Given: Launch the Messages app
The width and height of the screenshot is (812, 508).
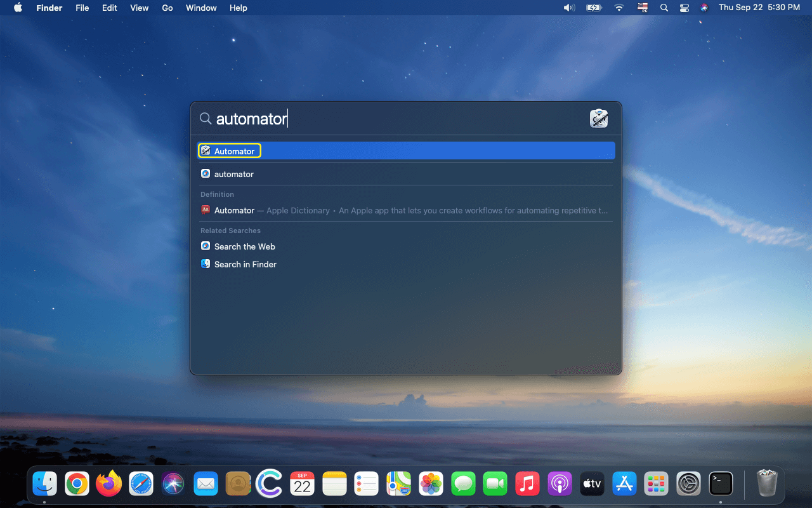Looking at the screenshot, I should coord(463,483).
